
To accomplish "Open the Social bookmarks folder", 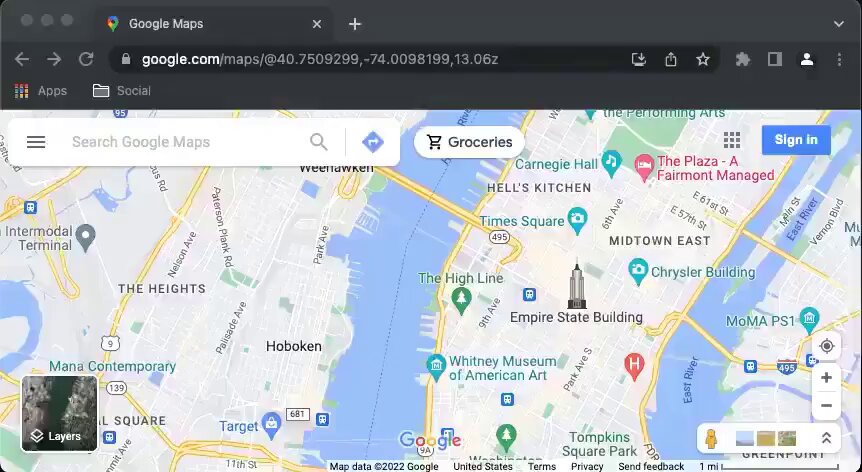I will point(121,91).
